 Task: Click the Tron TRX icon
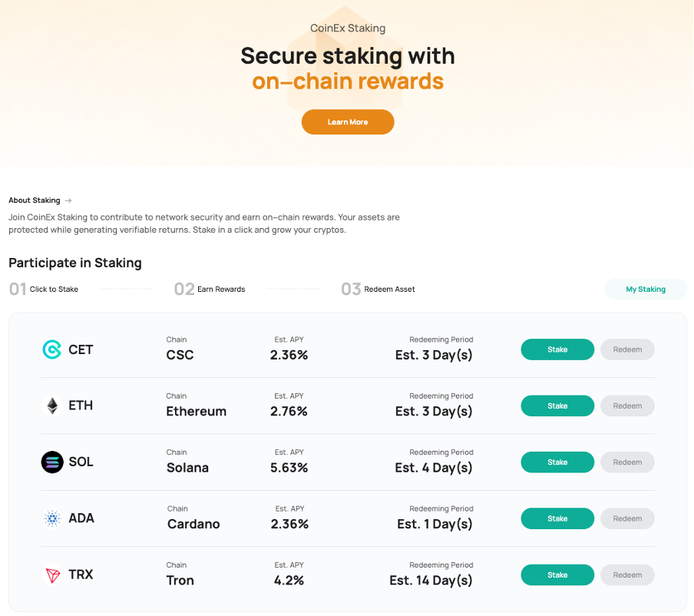coord(52,575)
